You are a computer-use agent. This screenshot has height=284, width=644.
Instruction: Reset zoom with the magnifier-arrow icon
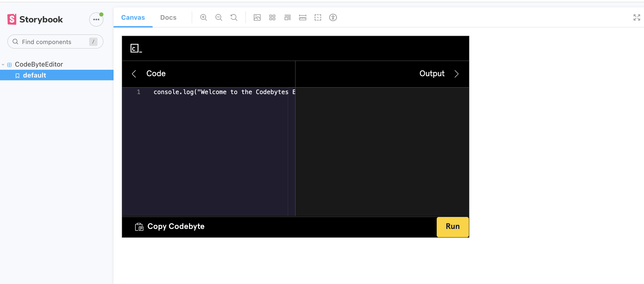[234, 17]
